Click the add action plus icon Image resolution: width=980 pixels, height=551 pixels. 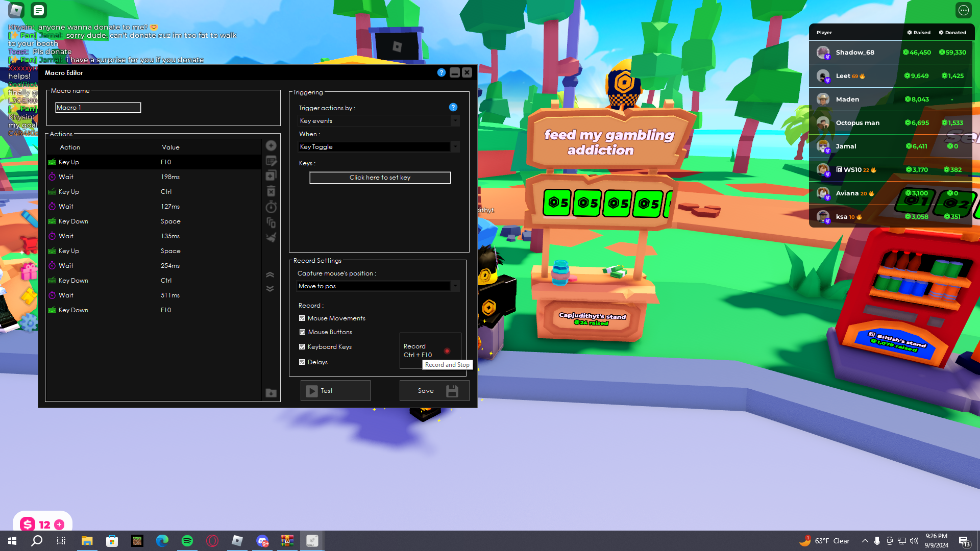click(x=271, y=146)
